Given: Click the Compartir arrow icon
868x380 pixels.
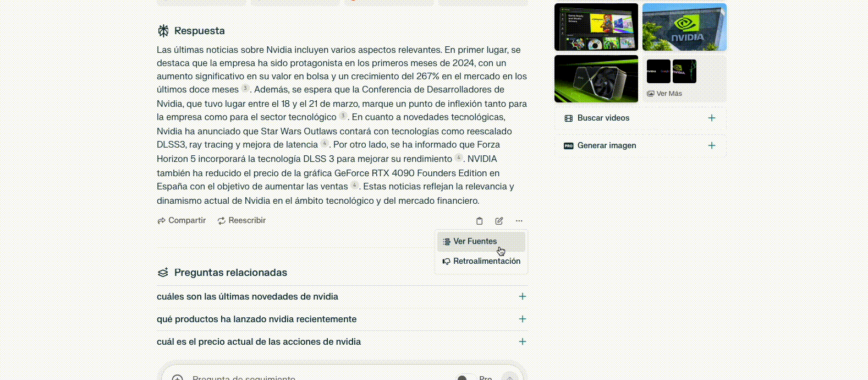Looking at the screenshot, I should pos(161,221).
